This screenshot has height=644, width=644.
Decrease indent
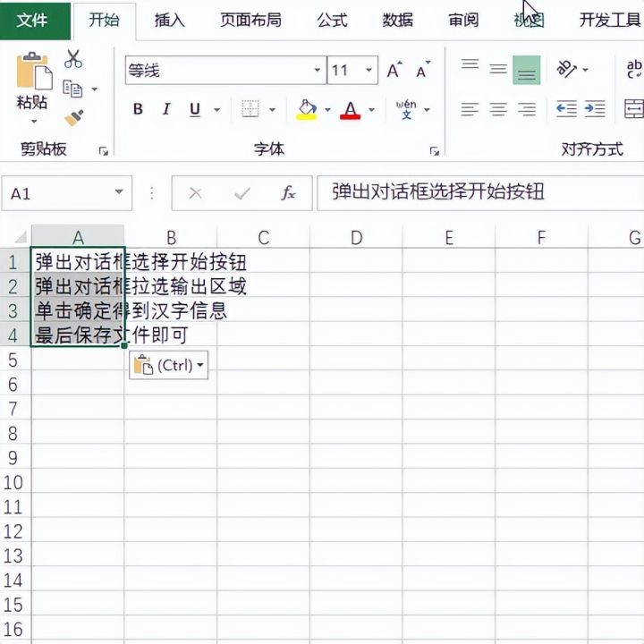click(x=566, y=109)
